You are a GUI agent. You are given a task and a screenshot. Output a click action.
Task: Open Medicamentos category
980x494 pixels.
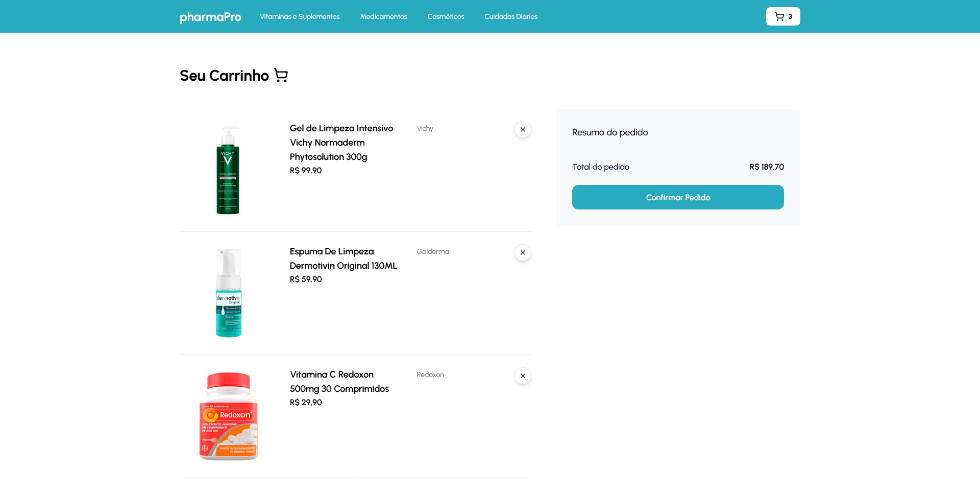tap(383, 16)
